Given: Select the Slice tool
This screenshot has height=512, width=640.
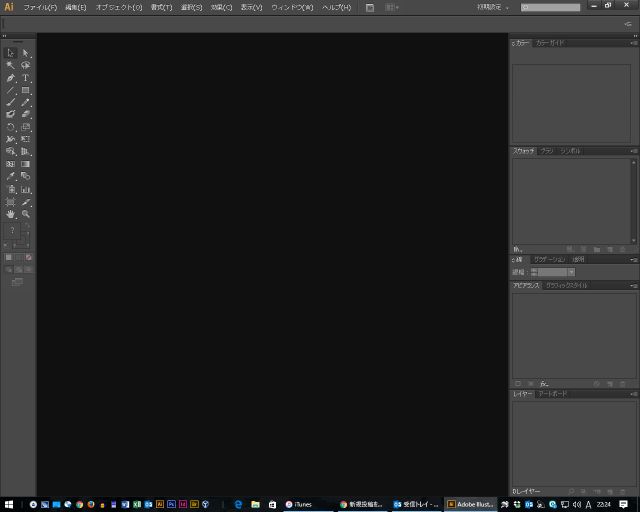Looking at the screenshot, I should tap(26, 202).
